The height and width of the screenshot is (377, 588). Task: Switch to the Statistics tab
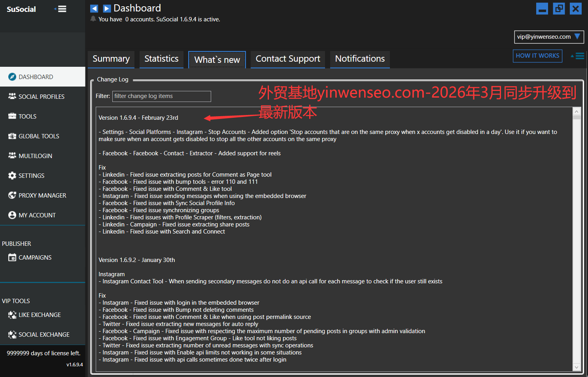click(161, 59)
